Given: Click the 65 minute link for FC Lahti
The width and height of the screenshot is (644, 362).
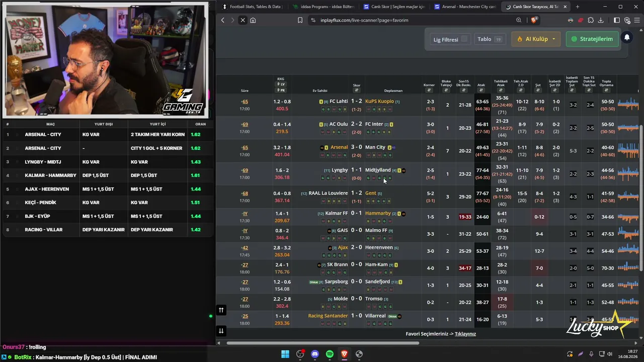Looking at the screenshot, I should pos(245,102).
